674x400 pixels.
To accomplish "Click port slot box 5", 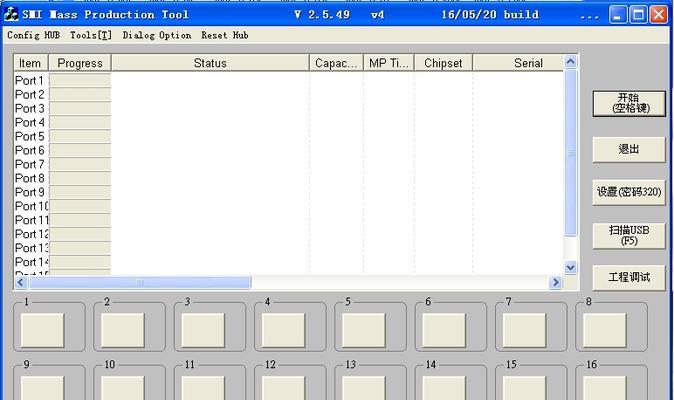I will click(x=364, y=330).
